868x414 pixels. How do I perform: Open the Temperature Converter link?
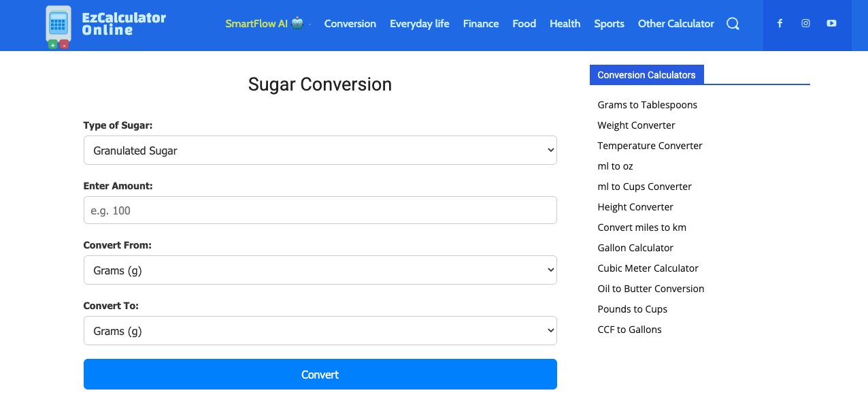click(x=650, y=146)
